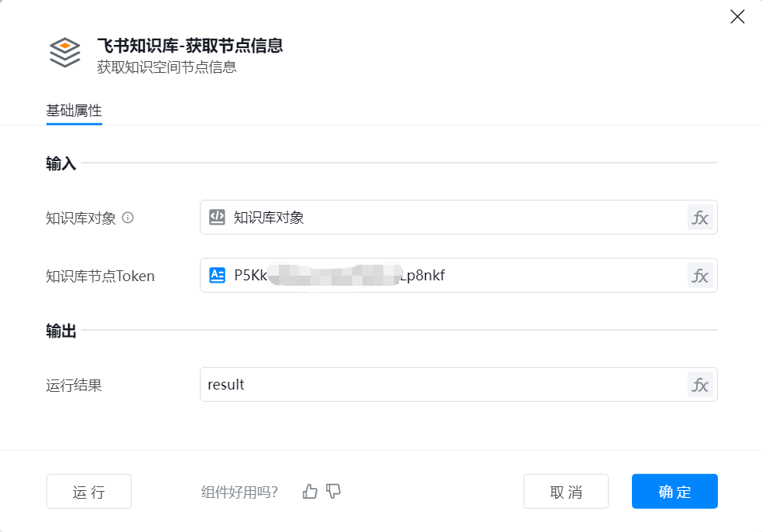
Task: Click the blue text type icon in Token field
Action: pos(218,275)
